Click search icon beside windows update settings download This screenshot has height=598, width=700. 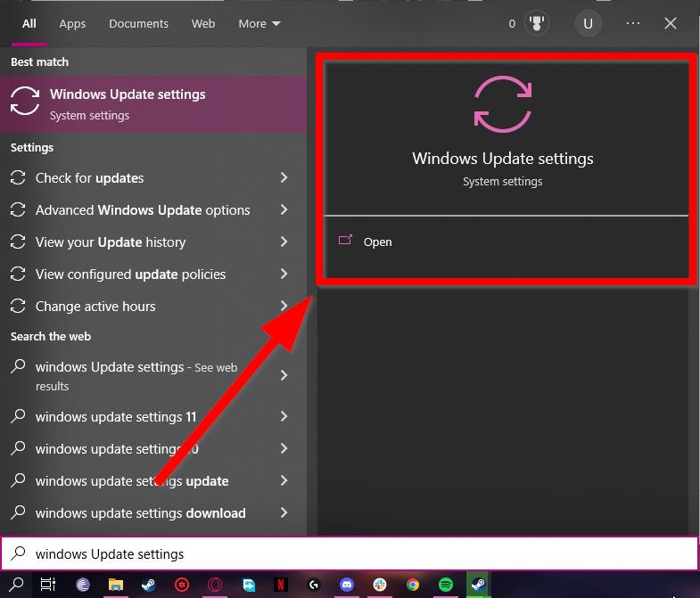click(18, 512)
